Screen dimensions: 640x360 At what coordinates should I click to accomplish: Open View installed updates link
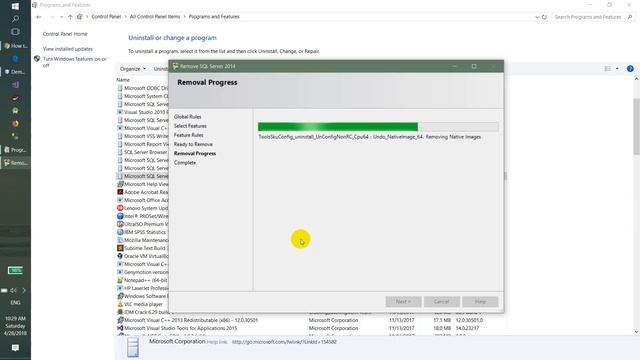(x=68, y=49)
